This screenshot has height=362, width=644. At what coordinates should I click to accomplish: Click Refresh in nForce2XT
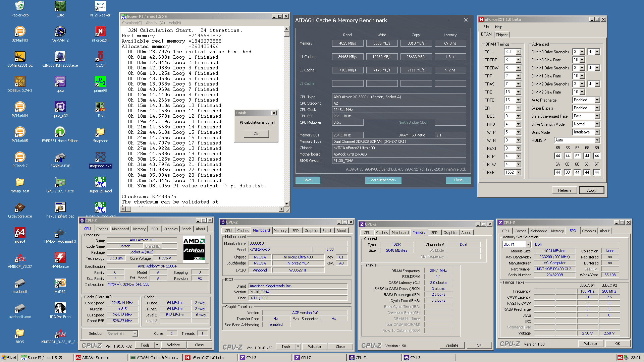click(x=564, y=190)
